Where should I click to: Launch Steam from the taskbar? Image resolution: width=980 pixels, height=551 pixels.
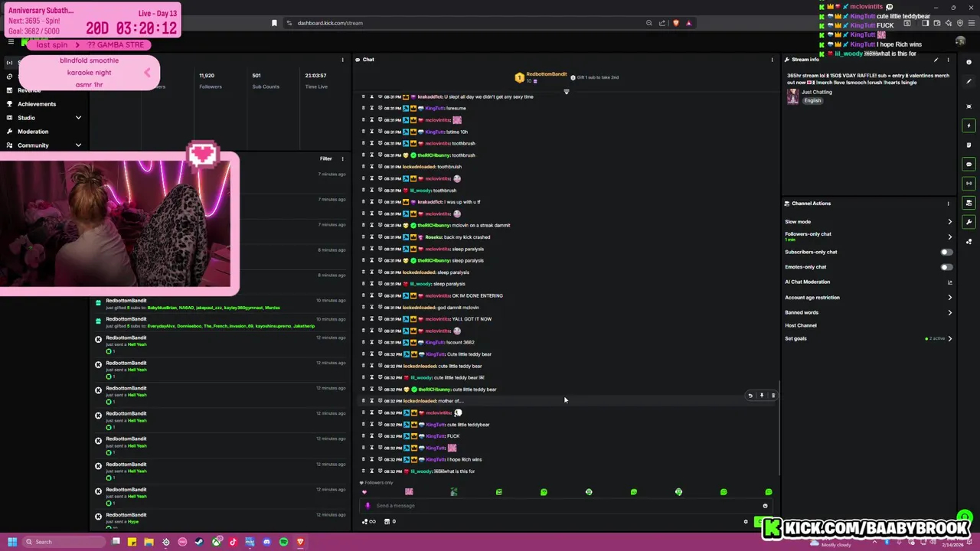pos(199,542)
